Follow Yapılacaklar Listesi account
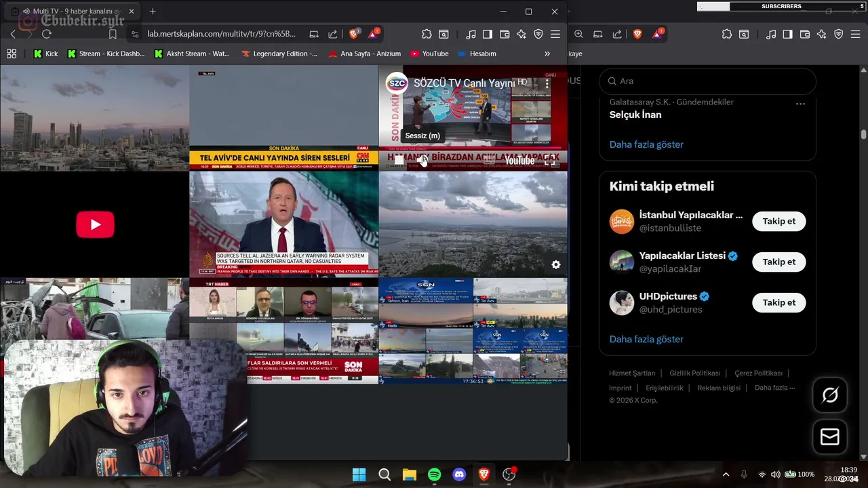Screen dimensions: 868x488 click(778, 262)
